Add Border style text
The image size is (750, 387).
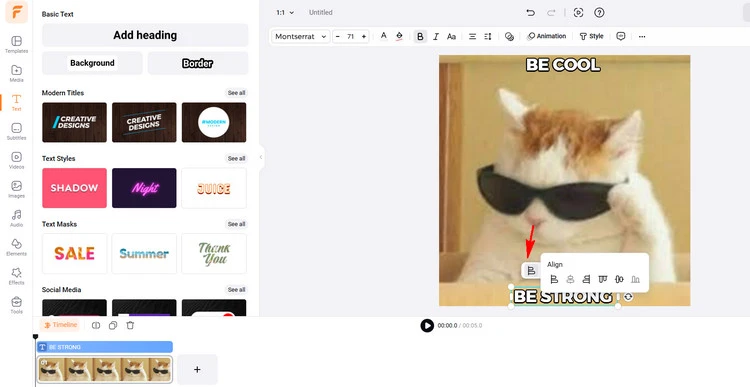[x=198, y=63]
